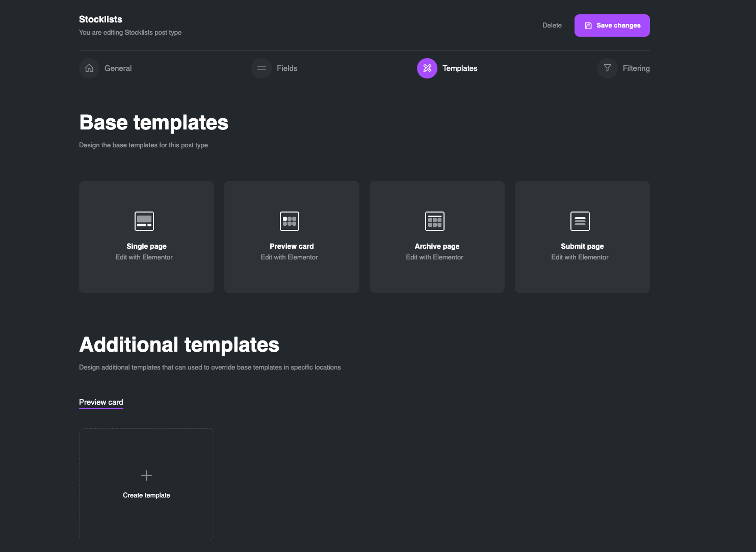This screenshot has width=756, height=552.
Task: Click the plus icon in Create template card
Action: click(146, 475)
